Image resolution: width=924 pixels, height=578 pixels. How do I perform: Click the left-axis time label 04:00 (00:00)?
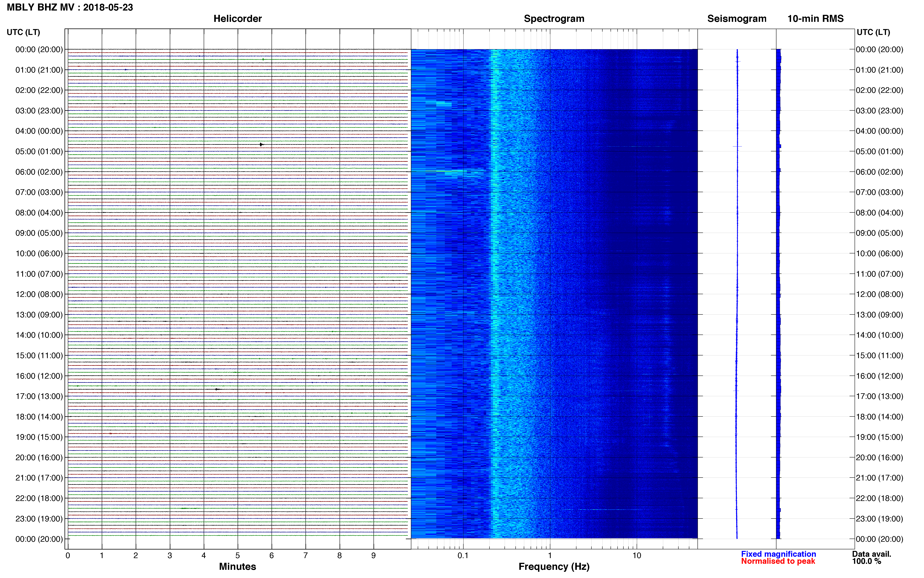(39, 131)
